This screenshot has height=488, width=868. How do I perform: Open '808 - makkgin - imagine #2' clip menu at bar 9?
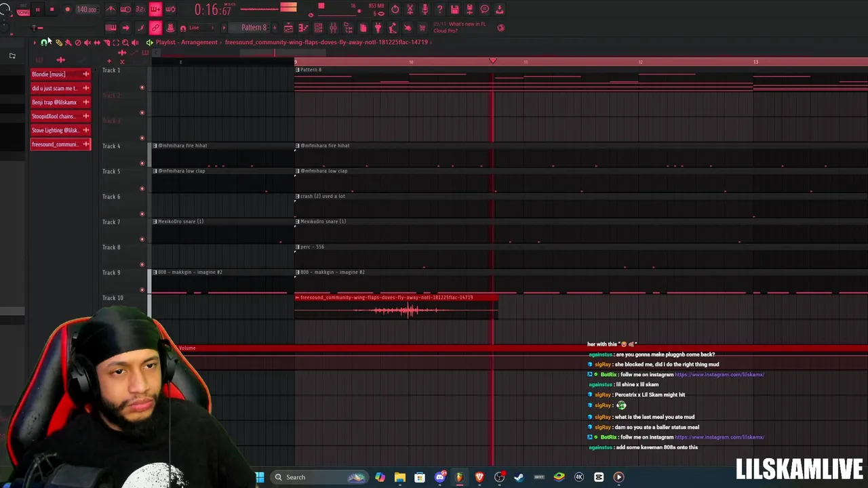(297, 272)
